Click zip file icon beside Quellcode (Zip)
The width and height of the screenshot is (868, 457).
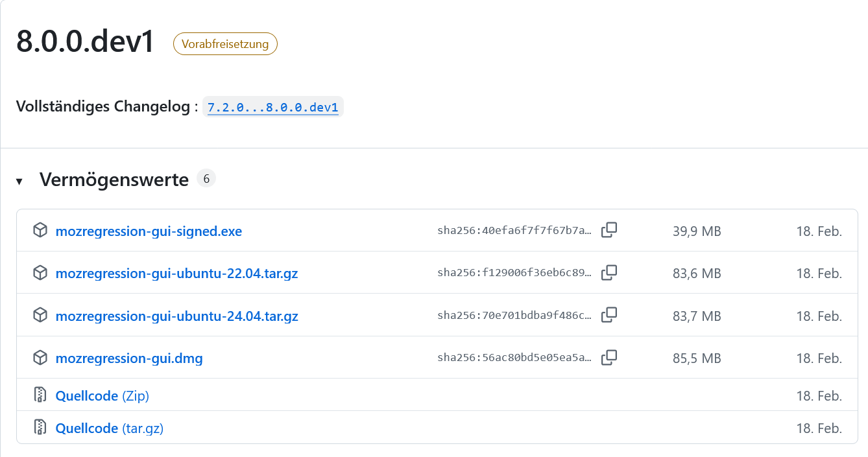(40, 395)
